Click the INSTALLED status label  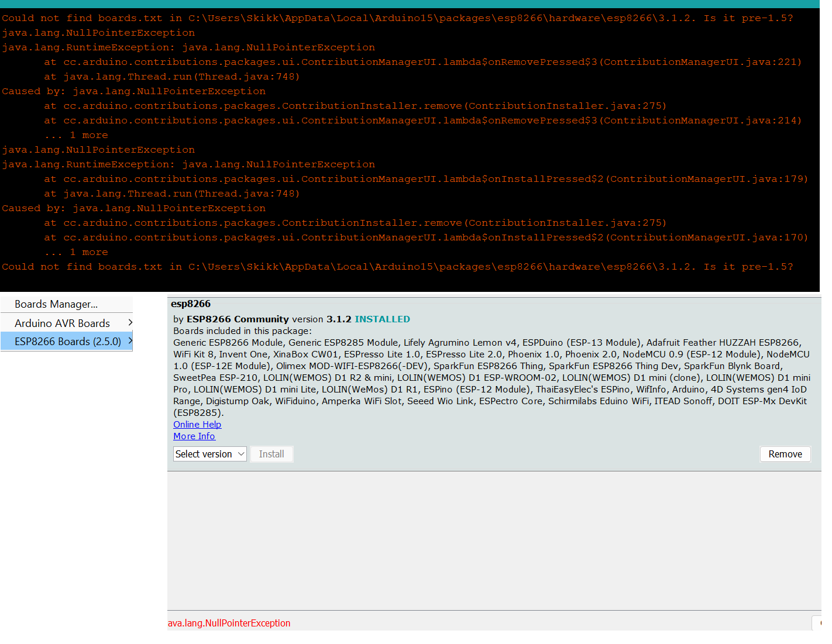coord(382,319)
